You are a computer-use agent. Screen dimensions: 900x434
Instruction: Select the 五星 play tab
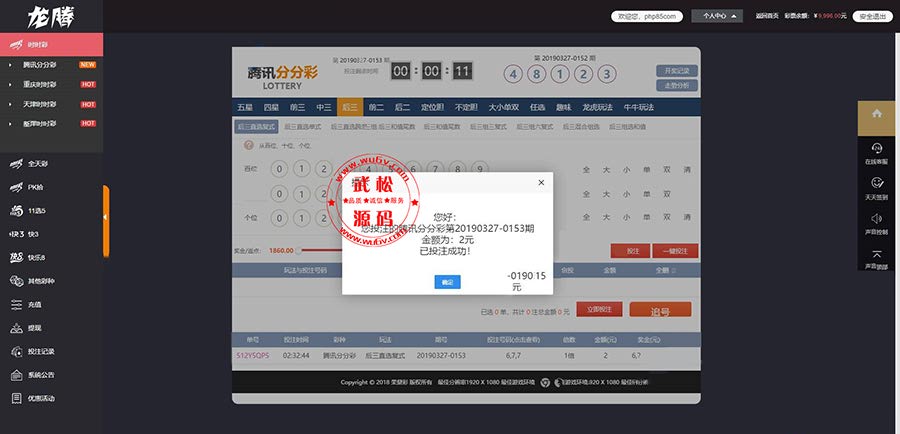(x=245, y=107)
